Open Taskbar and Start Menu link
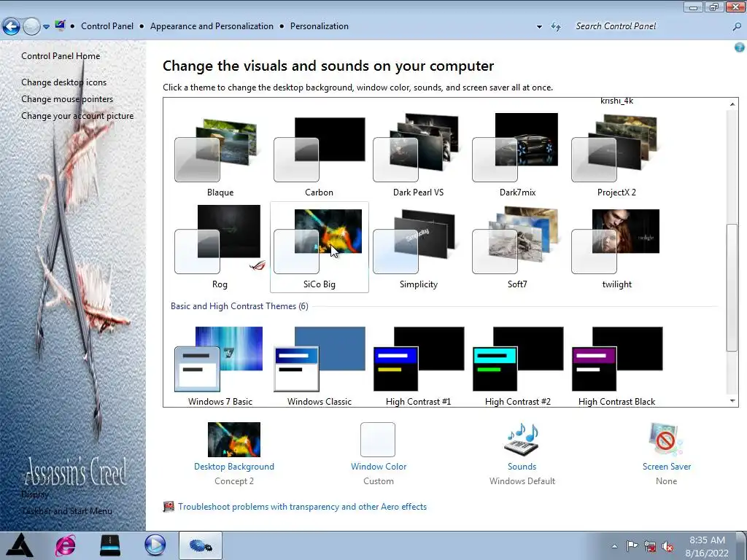The height and width of the screenshot is (560, 747). (x=66, y=511)
